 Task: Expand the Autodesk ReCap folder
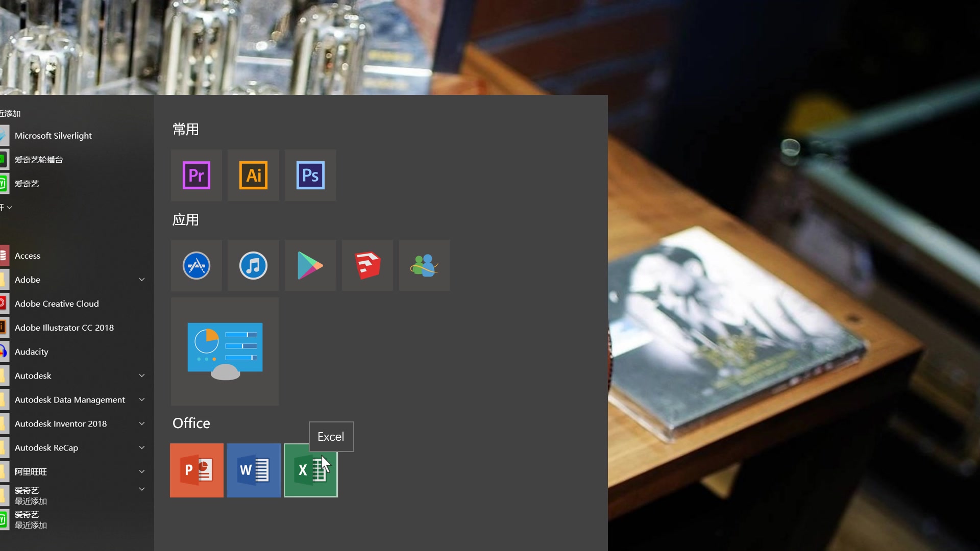pyautogui.click(x=142, y=447)
